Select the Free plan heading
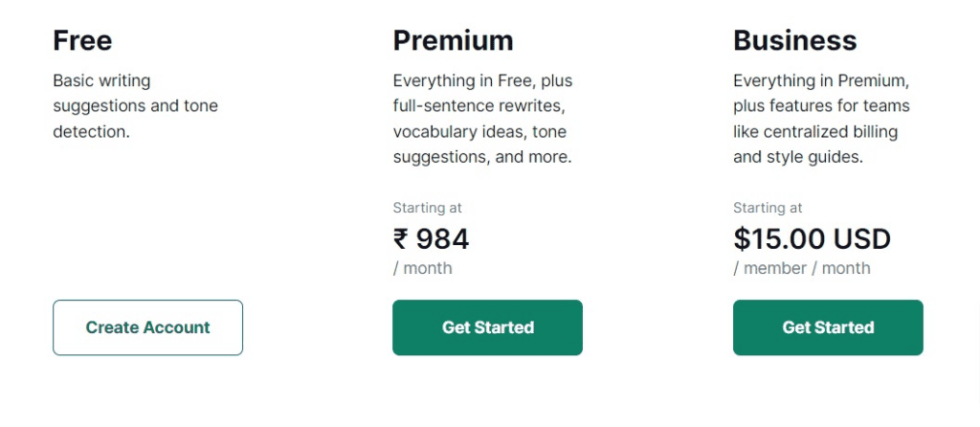 [x=82, y=40]
